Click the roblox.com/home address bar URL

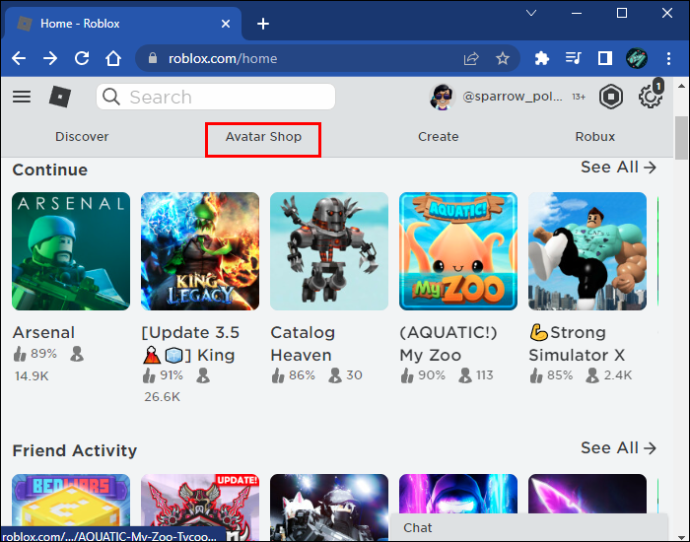(x=223, y=59)
